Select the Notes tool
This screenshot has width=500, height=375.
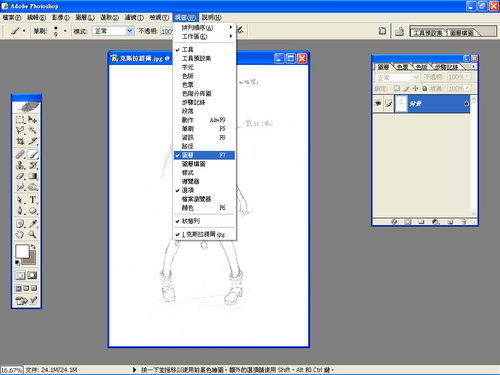20,224
